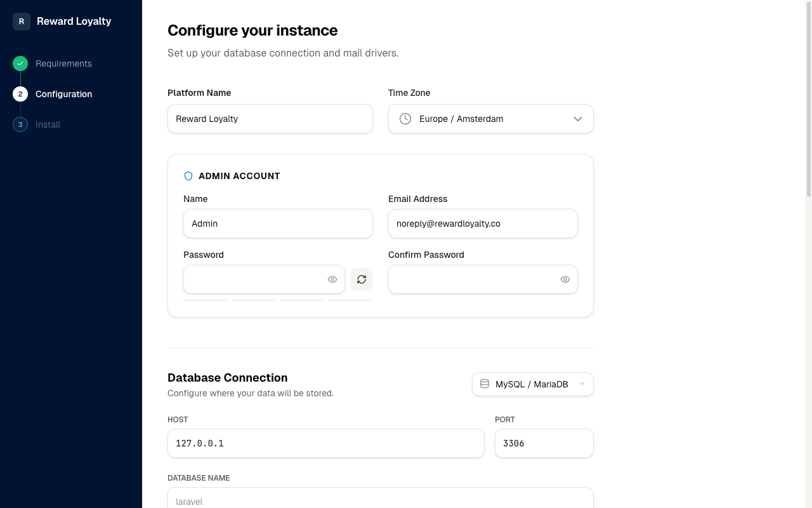Click the shield icon beside ADMIN ACCOUNT

188,175
